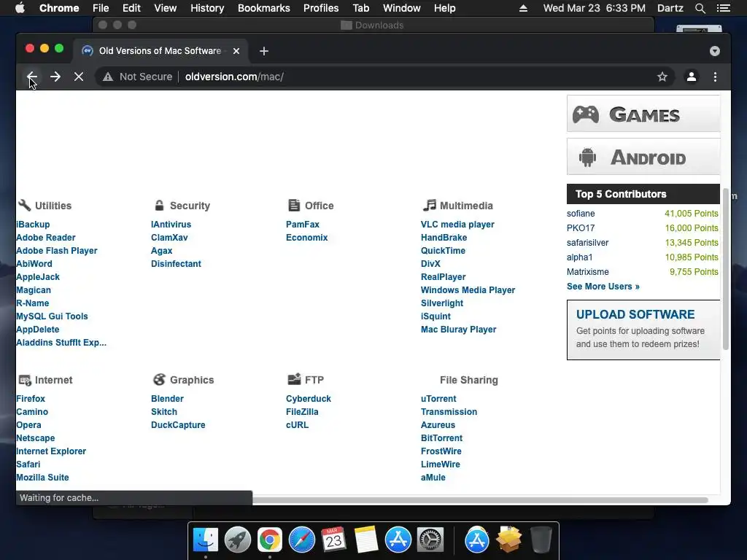
Task: Open the History menu
Action: (207, 8)
